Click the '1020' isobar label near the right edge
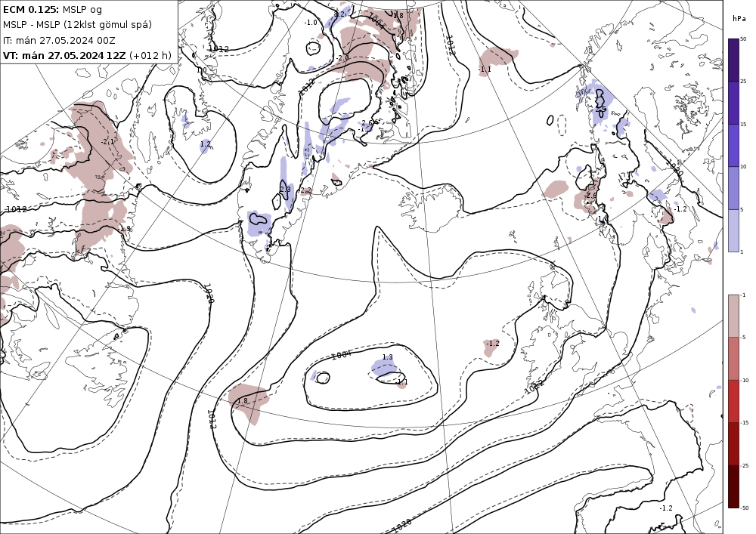The width and height of the screenshot is (756, 534). coord(674,167)
